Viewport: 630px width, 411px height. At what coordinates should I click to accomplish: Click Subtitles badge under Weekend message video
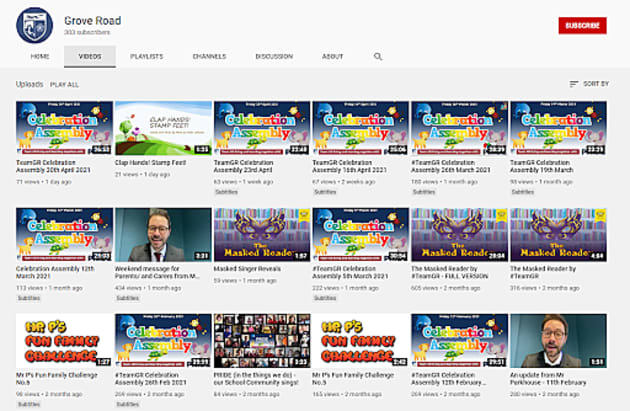(127, 298)
